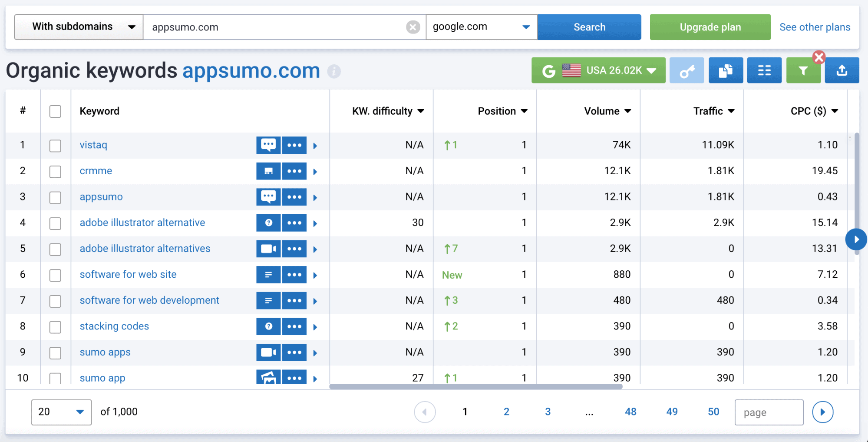Check the stacking codes row checkbox
This screenshot has height=442, width=868.
(55, 327)
